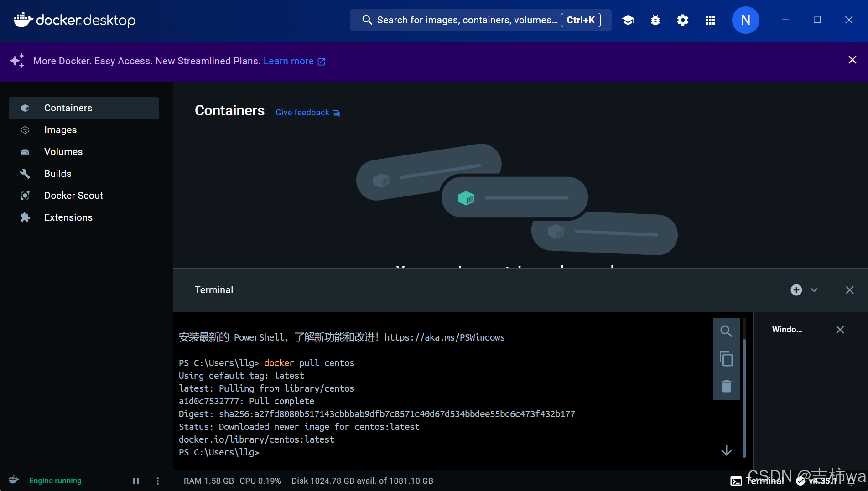Select Docker Scout in the sidebar
868x491 pixels.
click(84, 196)
